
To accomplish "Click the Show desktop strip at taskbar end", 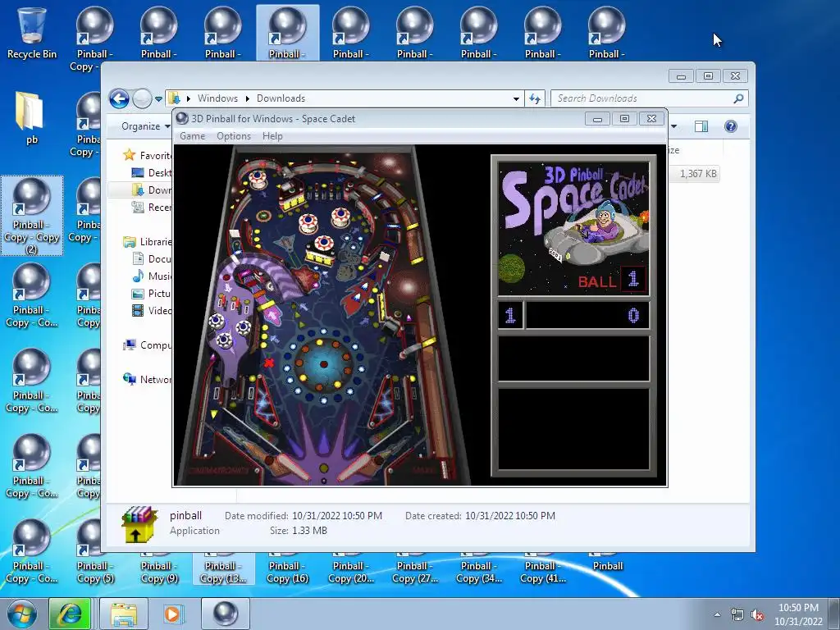I will (835, 614).
